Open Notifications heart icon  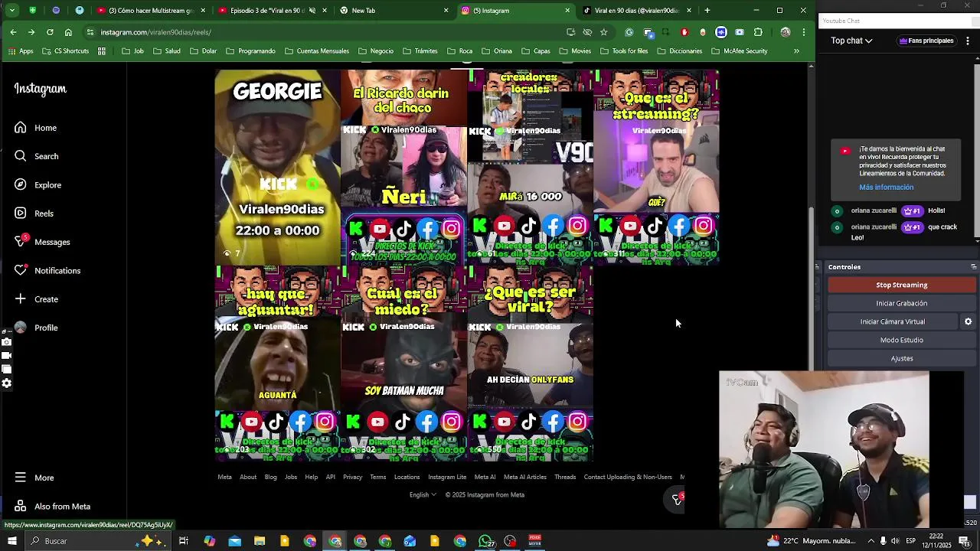point(20,270)
